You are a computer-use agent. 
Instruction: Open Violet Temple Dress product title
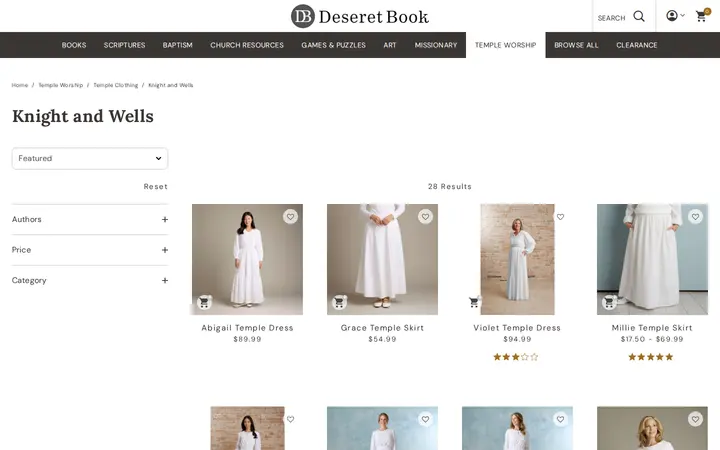[517, 328]
